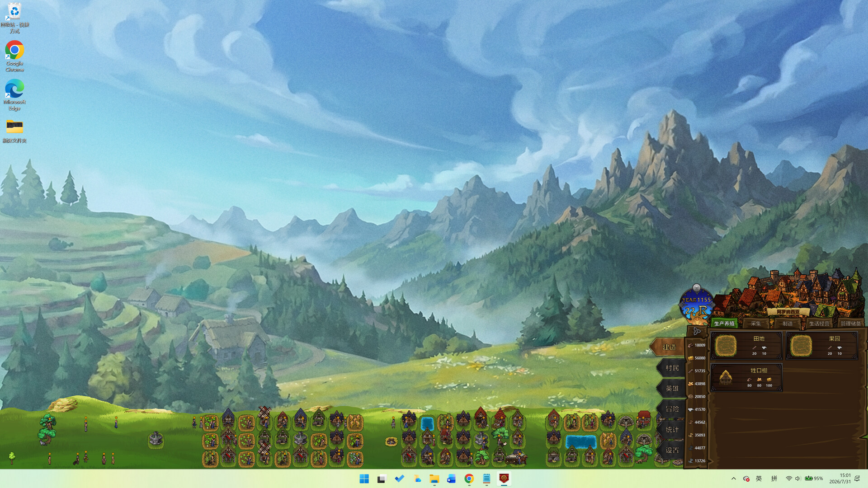
Task: Open the notification bell in the tray
Action: coord(857,479)
